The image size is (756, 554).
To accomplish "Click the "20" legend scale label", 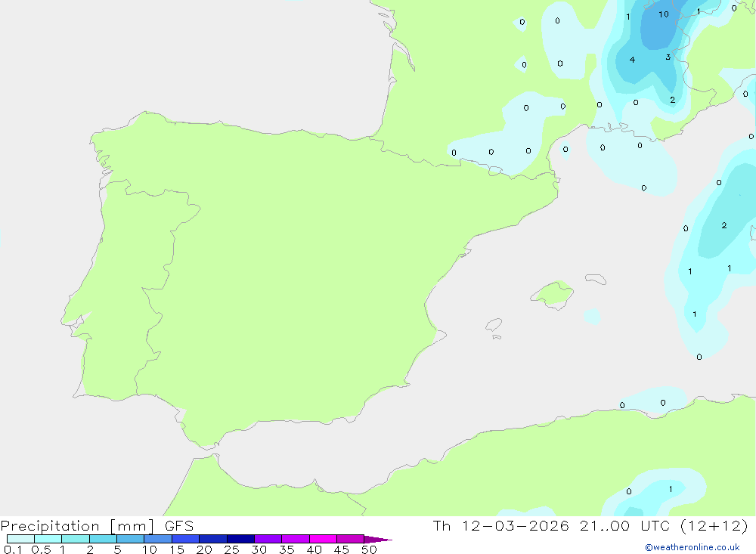I will 204,549.
